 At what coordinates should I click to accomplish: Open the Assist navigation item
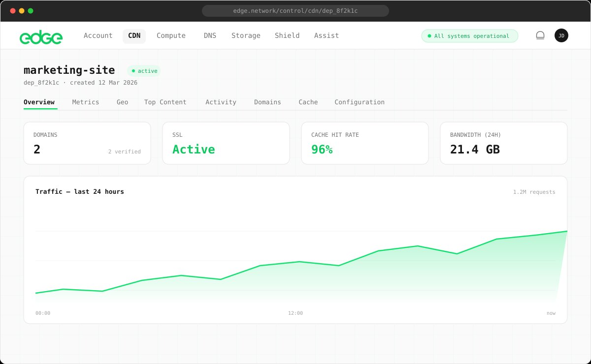click(x=327, y=35)
